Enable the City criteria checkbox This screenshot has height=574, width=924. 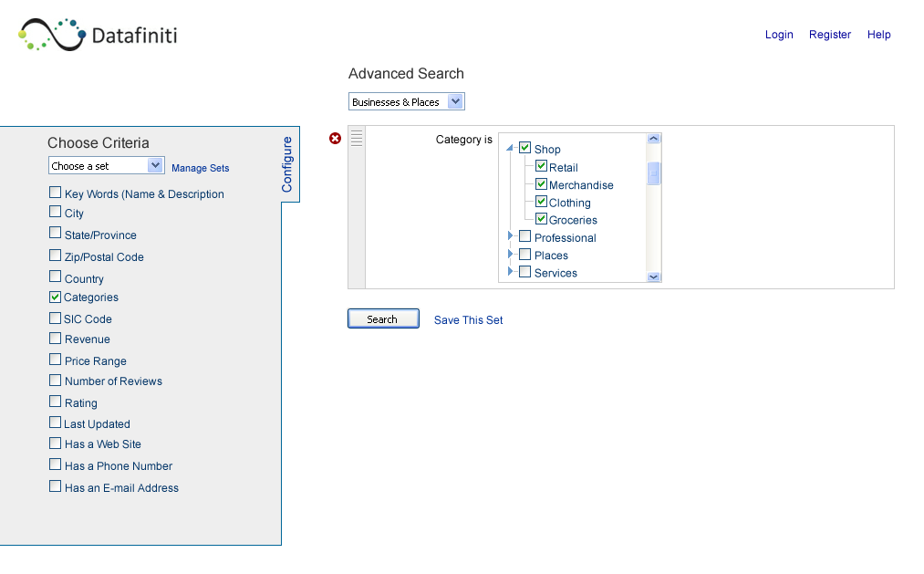pyautogui.click(x=55, y=211)
